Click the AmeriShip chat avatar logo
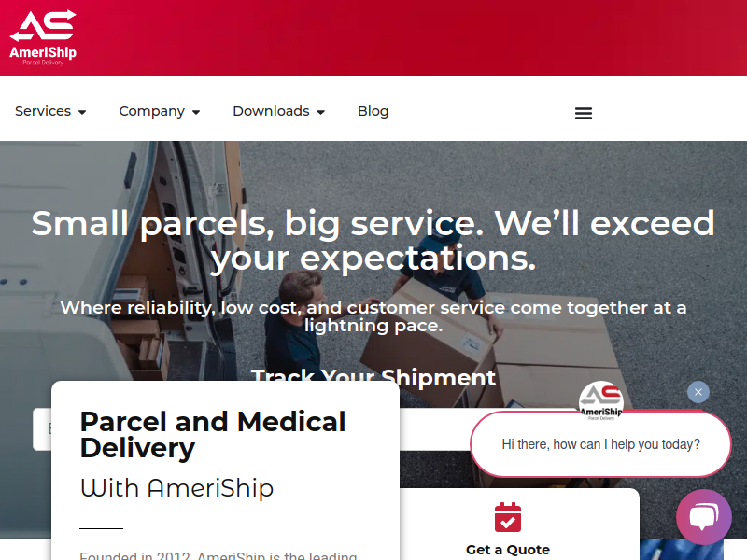 tap(600, 400)
